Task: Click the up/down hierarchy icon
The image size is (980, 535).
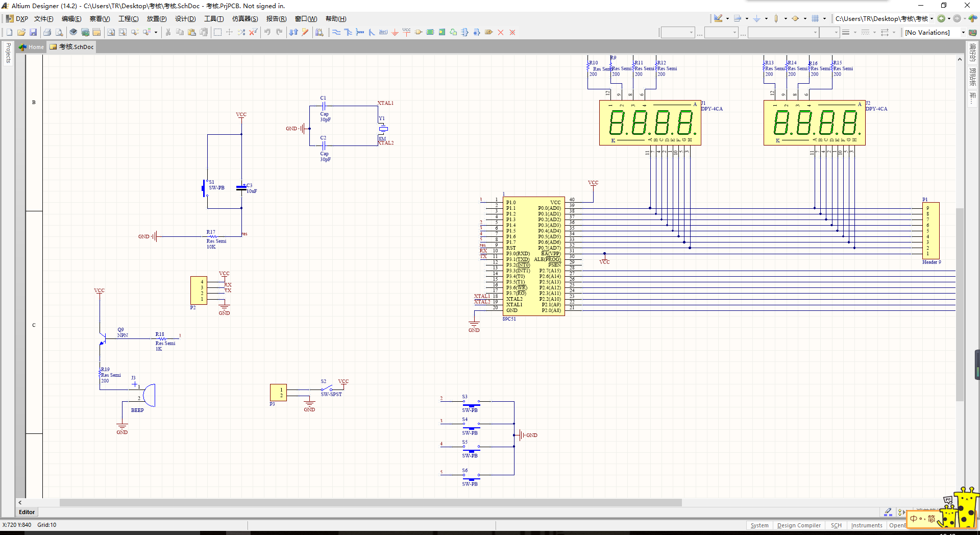Action: tap(293, 32)
